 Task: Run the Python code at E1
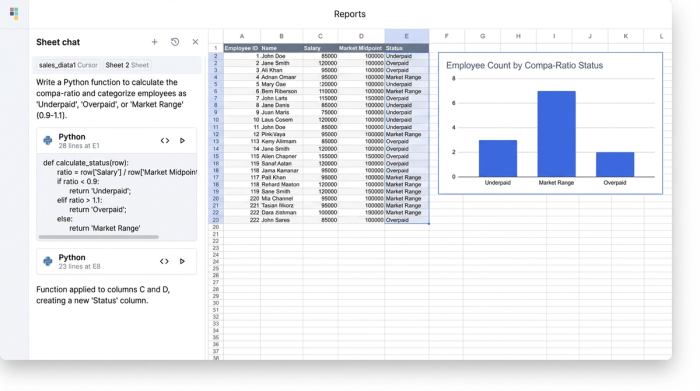182,141
